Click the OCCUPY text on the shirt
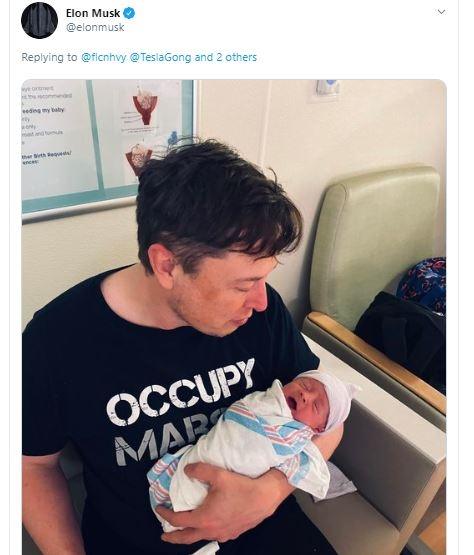Viewport: 474px width, 555px height. pyautogui.click(x=181, y=391)
